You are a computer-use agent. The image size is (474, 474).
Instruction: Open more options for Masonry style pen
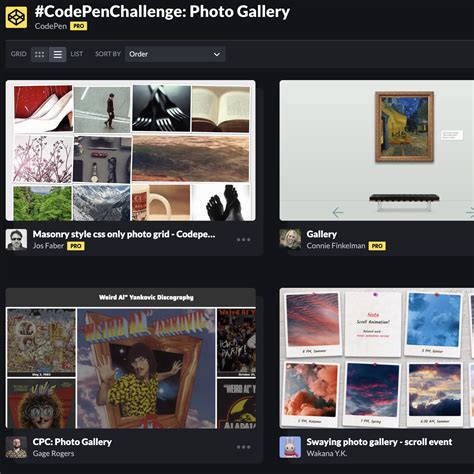click(244, 239)
